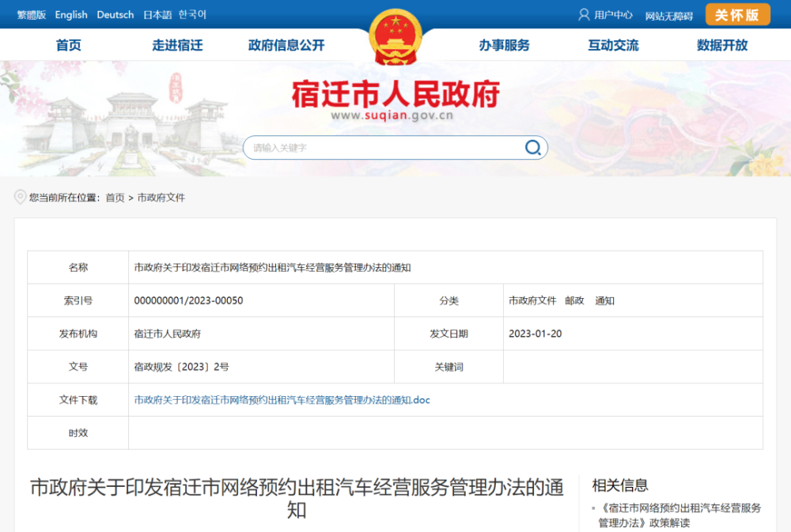Open 数据开放 navigation item
Image resolution: width=791 pixels, height=532 pixels.
pos(721,46)
